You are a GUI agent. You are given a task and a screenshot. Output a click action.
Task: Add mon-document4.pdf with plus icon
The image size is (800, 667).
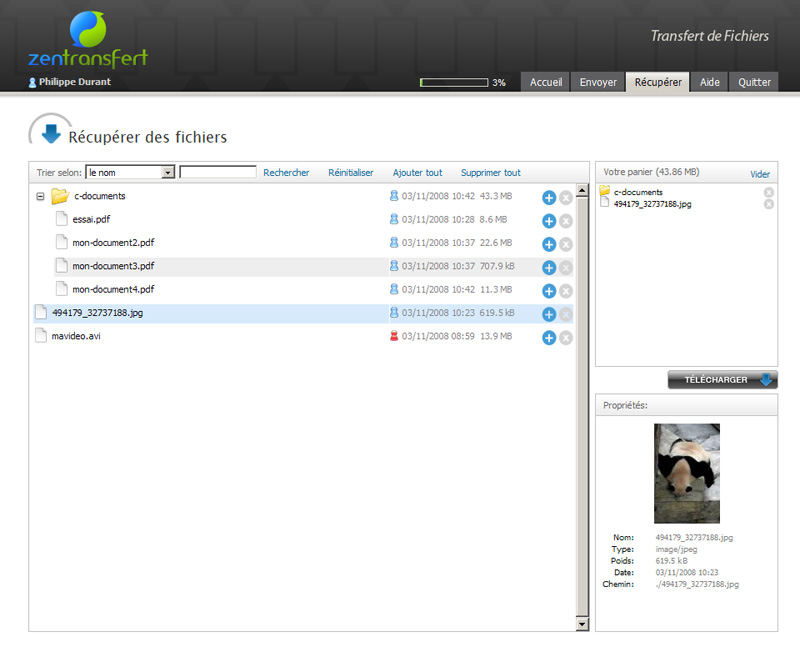(x=549, y=291)
